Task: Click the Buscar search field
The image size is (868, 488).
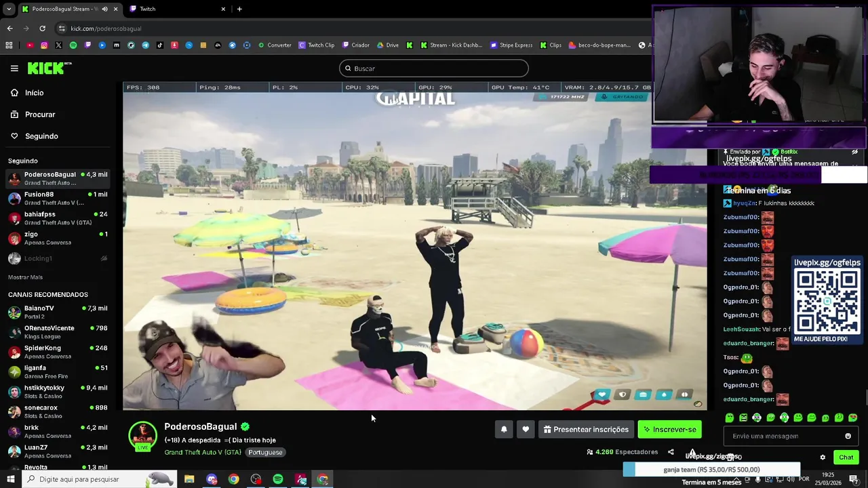Action: pos(434,68)
